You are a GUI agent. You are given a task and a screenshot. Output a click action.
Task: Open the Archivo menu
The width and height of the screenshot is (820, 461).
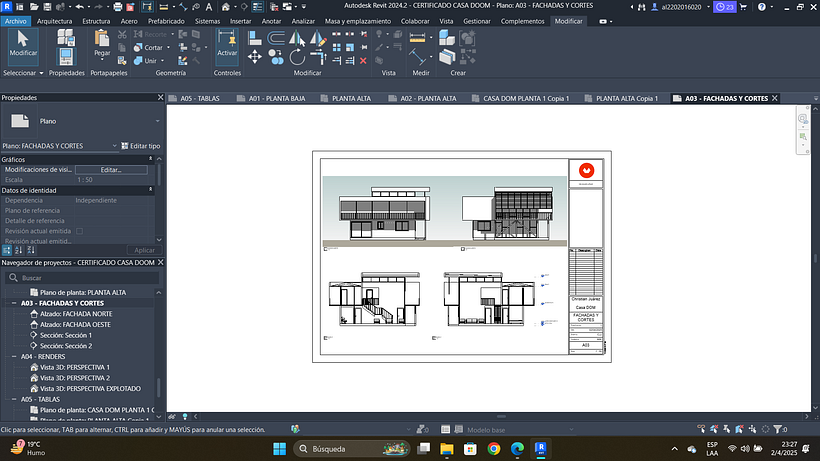tap(16, 21)
